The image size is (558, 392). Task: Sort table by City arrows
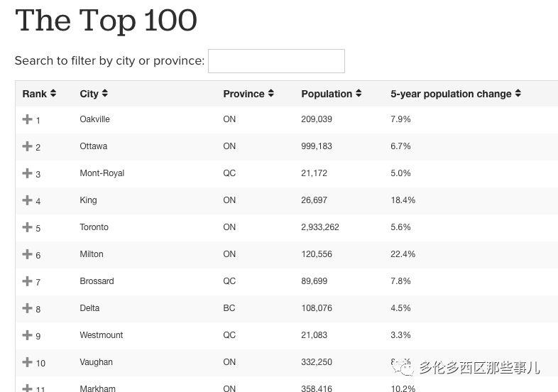point(104,93)
